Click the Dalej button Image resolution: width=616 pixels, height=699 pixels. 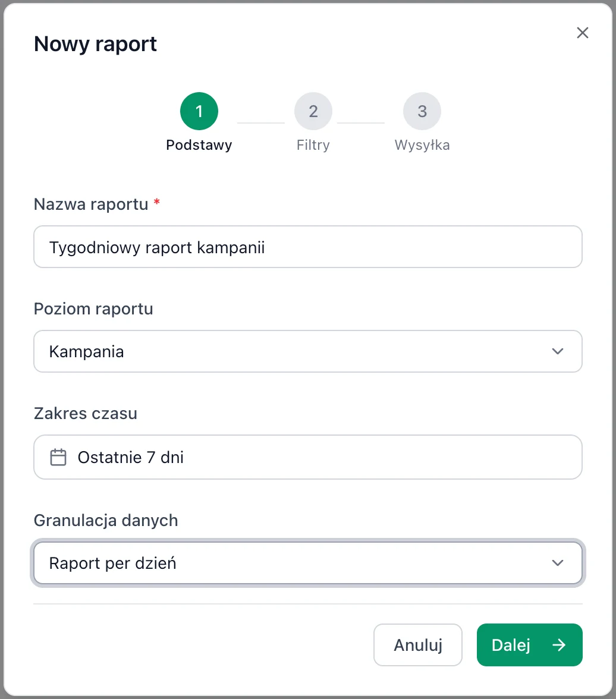click(529, 645)
